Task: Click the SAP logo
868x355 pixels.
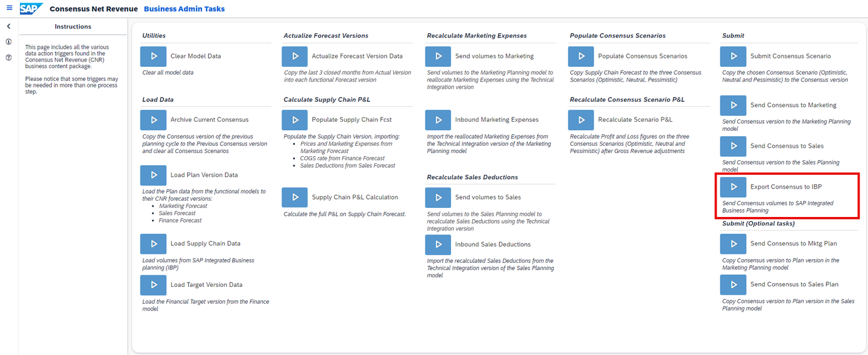Action: 31,8
